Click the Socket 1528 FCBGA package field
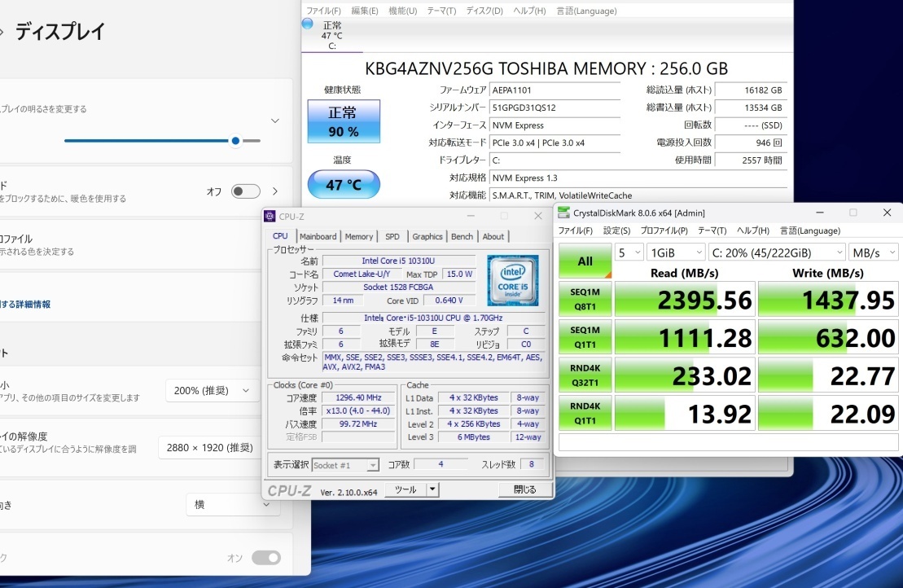 tap(398, 287)
